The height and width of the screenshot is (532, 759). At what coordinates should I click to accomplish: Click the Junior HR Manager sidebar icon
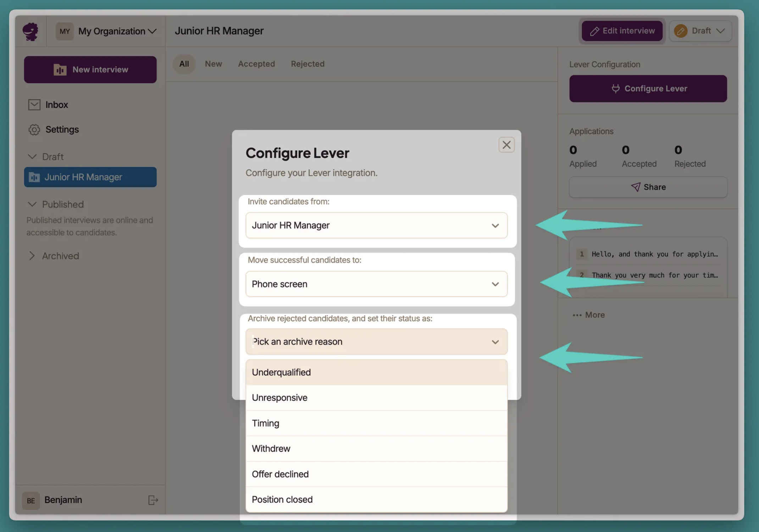tap(34, 177)
